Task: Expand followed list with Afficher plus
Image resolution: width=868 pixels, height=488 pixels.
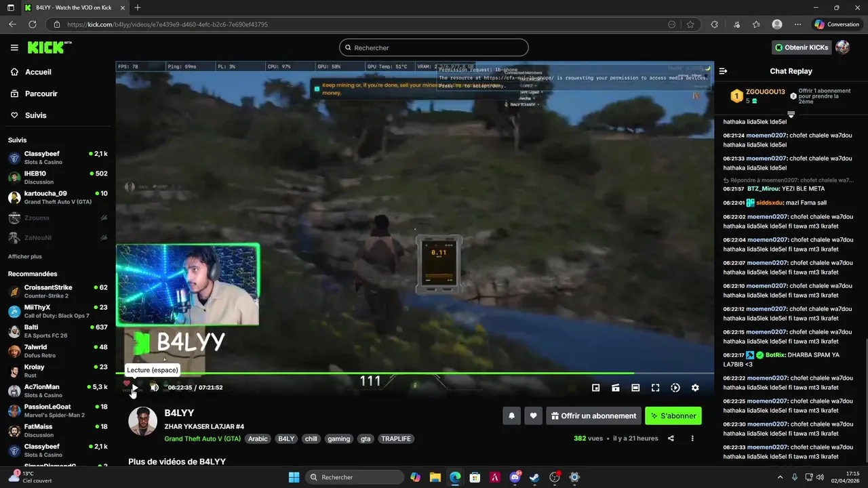Action: click(x=25, y=257)
